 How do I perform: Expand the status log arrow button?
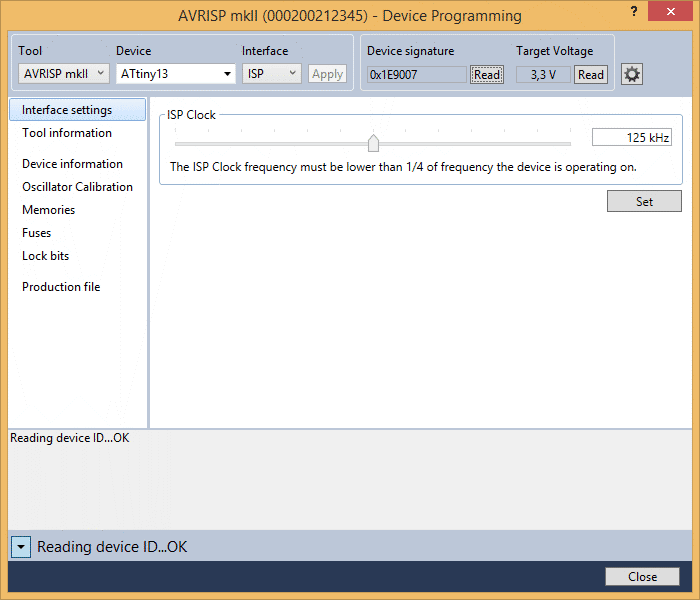click(21, 547)
